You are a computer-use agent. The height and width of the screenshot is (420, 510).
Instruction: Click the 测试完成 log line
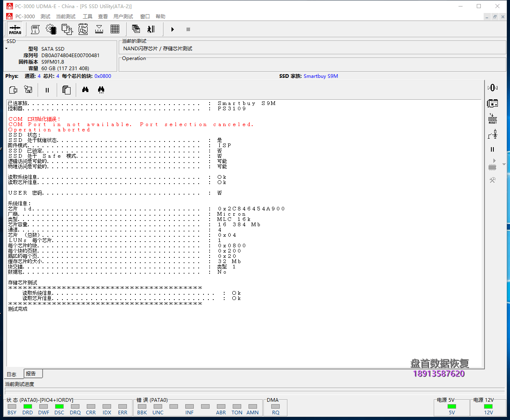coord(18,309)
